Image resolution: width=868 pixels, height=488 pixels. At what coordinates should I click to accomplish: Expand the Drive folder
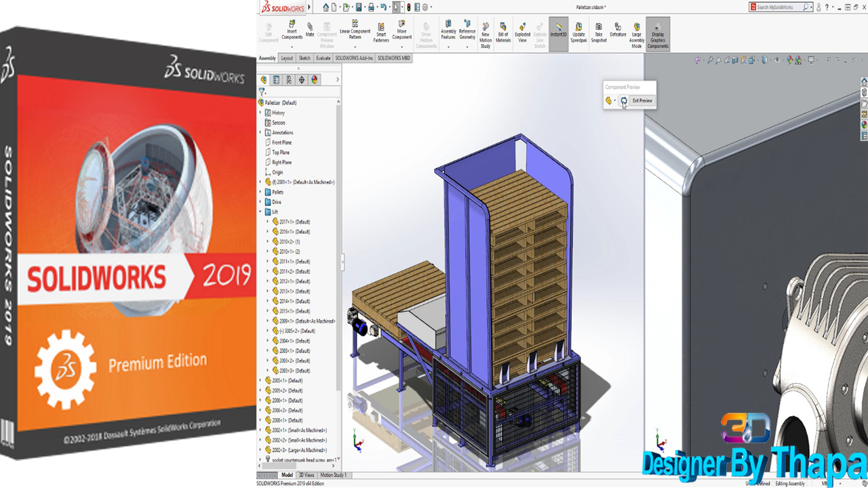(x=260, y=202)
